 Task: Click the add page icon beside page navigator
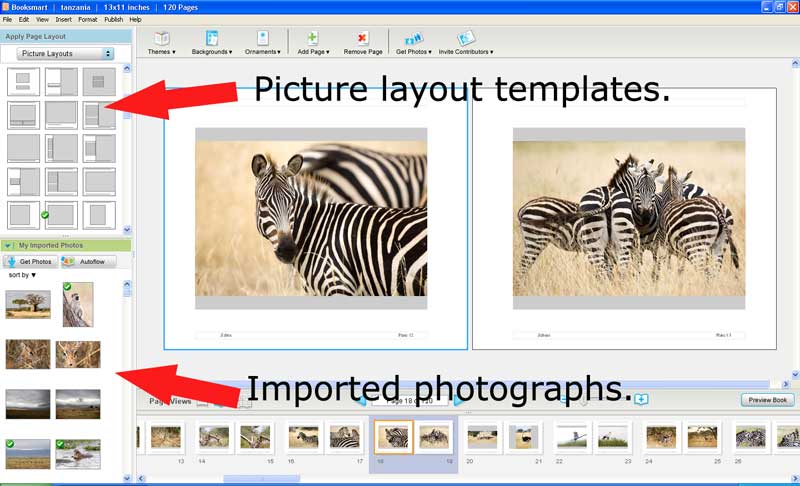pyautogui.click(x=641, y=399)
